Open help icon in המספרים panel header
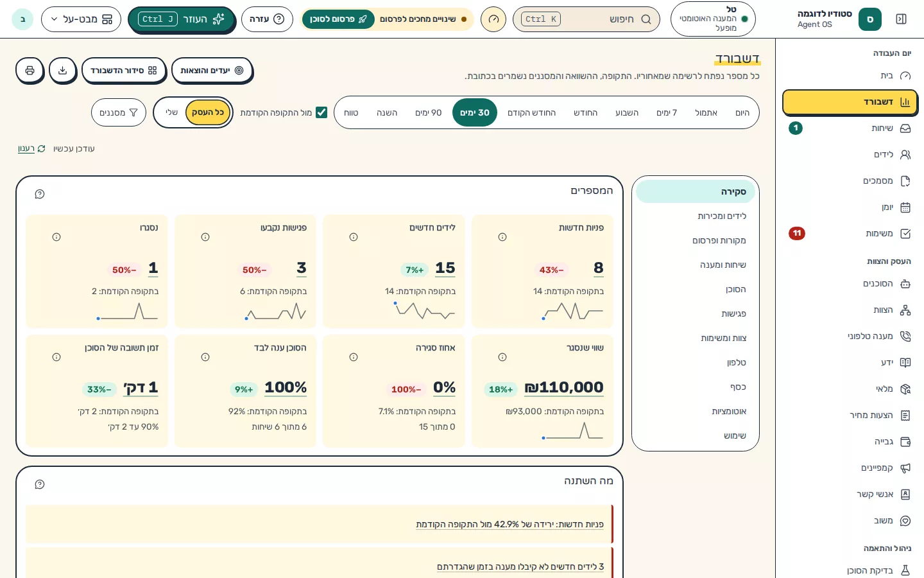Image resolution: width=924 pixels, height=578 pixels. click(x=40, y=194)
